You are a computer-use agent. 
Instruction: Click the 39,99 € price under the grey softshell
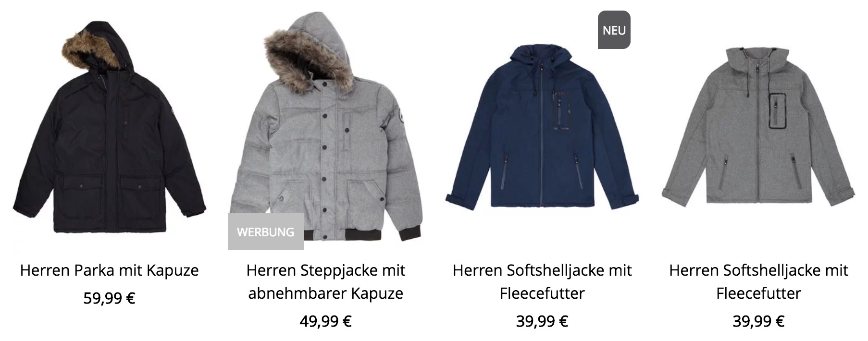coord(758,321)
